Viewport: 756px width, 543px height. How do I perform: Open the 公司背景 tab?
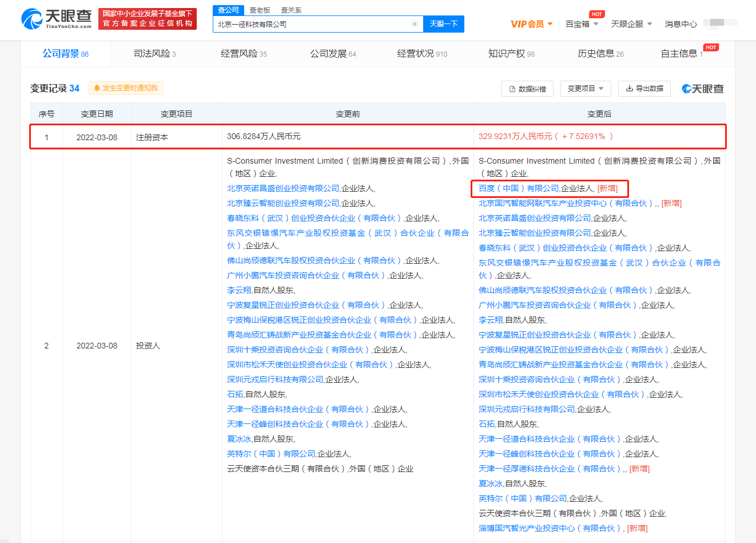click(x=65, y=54)
